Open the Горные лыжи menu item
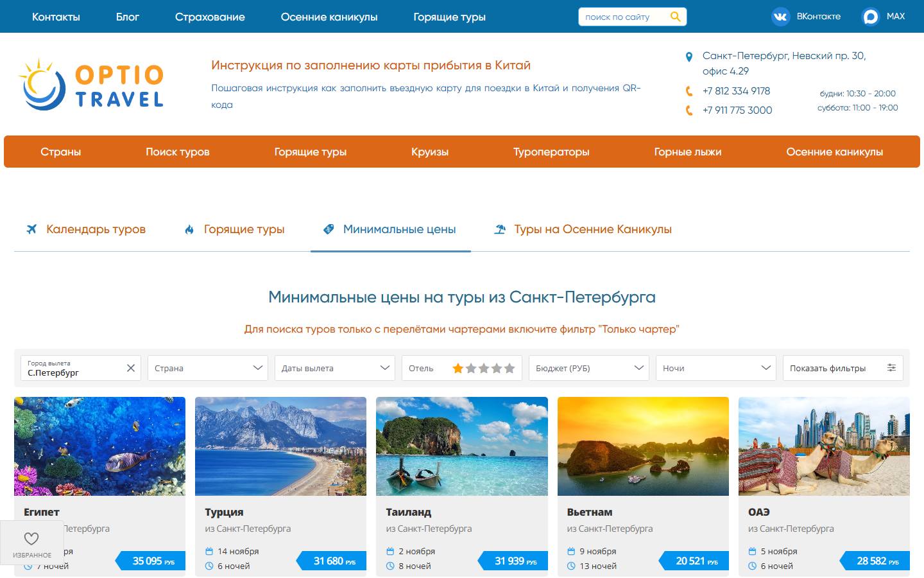924x578 pixels. pos(688,152)
